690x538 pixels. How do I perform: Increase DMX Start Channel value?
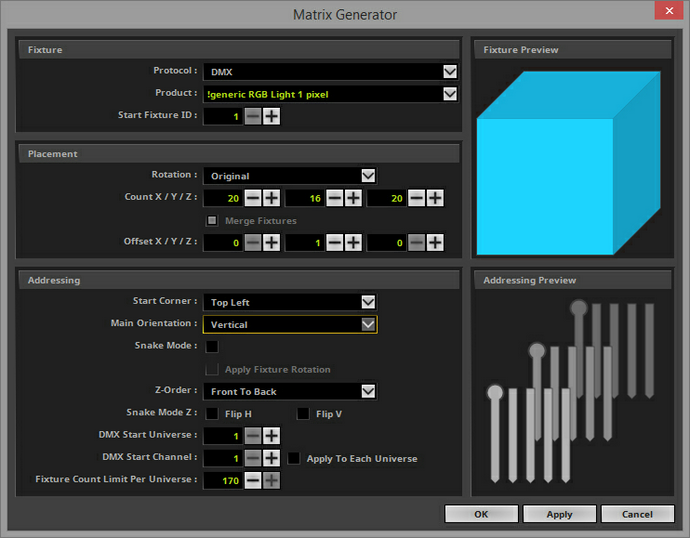pos(272,458)
